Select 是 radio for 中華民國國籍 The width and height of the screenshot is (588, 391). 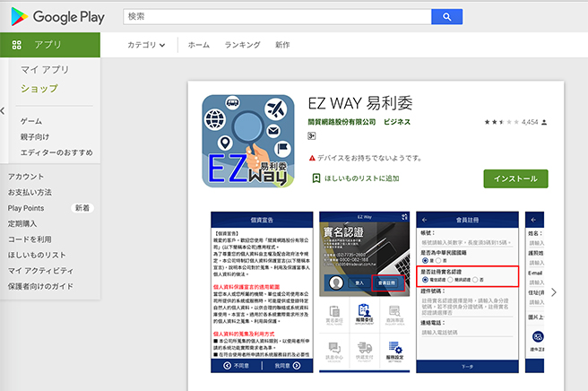click(x=425, y=260)
